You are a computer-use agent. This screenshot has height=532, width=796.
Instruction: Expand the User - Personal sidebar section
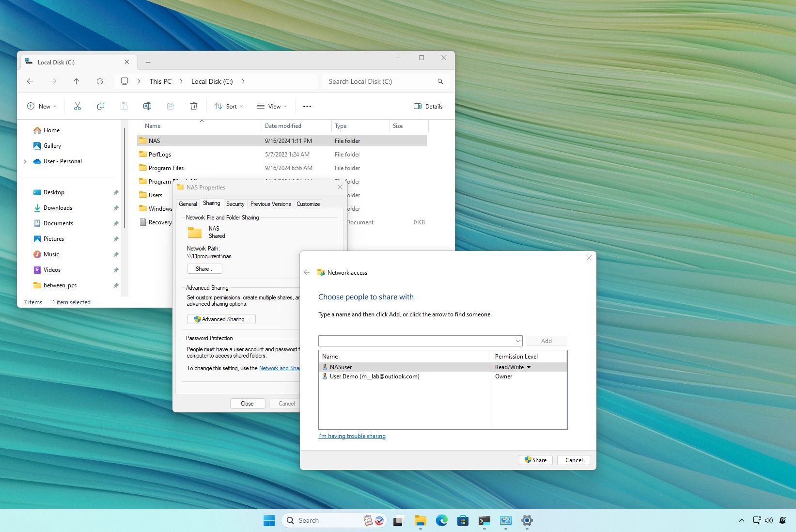(x=25, y=161)
